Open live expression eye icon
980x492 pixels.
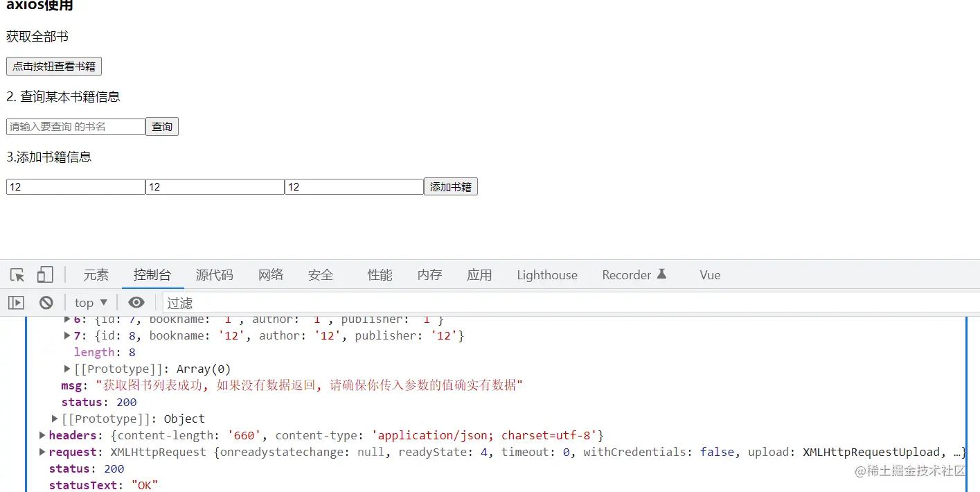point(136,303)
